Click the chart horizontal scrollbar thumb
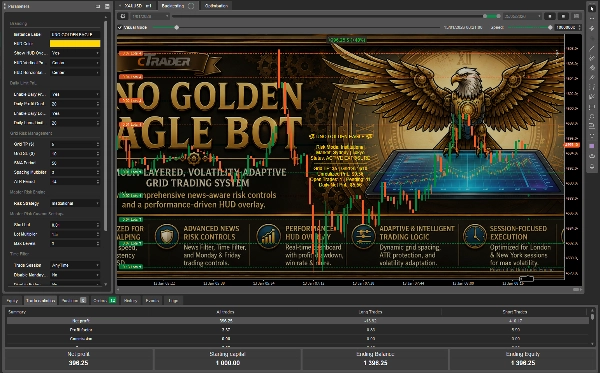This screenshot has width=600, height=373. point(577,290)
